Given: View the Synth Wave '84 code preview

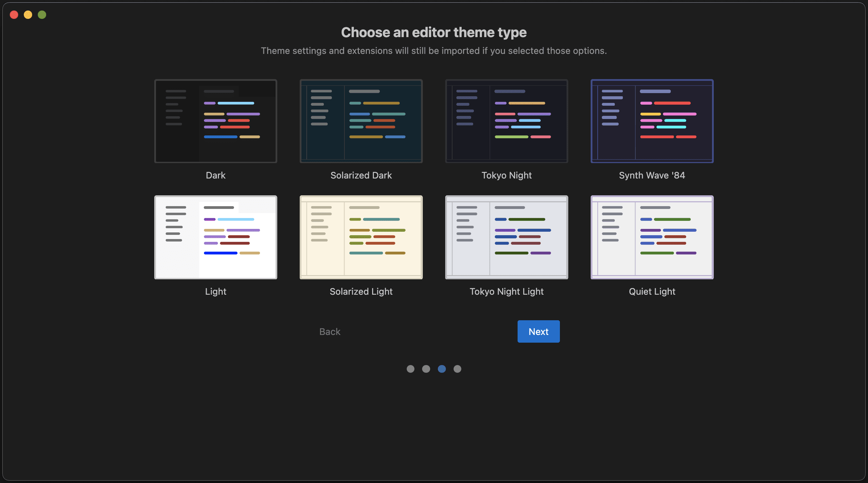Looking at the screenshot, I should pos(652,121).
